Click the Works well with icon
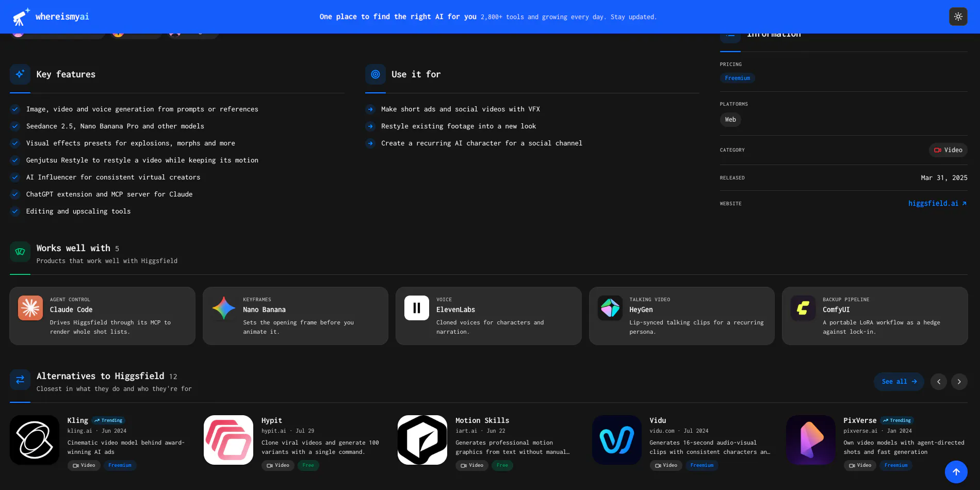Image resolution: width=980 pixels, height=490 pixels. pos(20,252)
